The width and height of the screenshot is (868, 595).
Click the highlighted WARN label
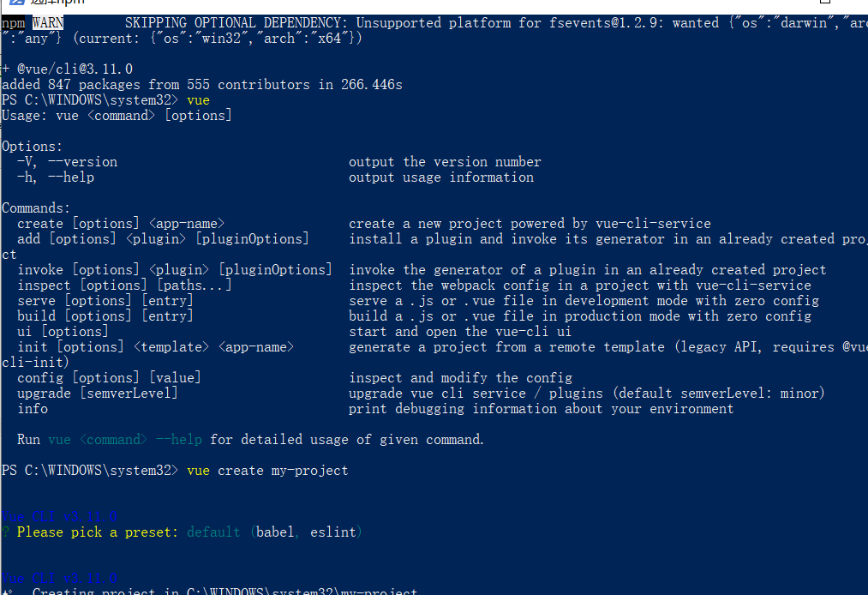[48, 22]
